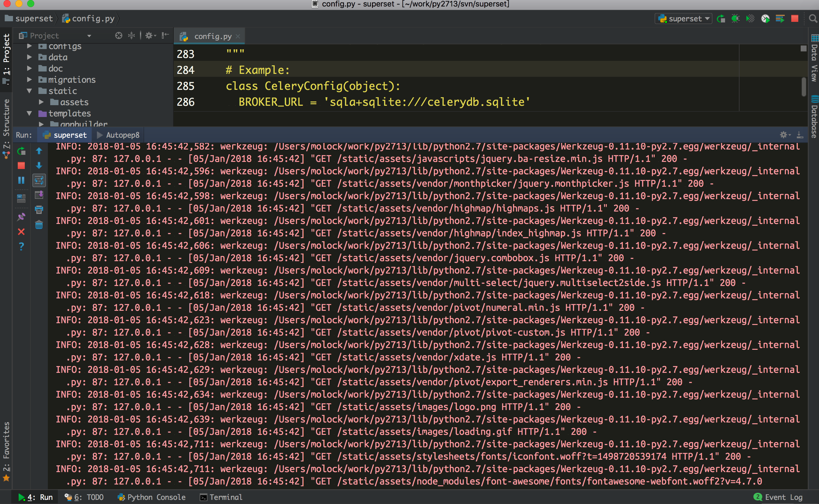
Task: Pause output in the Run panel
Action: pyautogui.click(x=21, y=180)
